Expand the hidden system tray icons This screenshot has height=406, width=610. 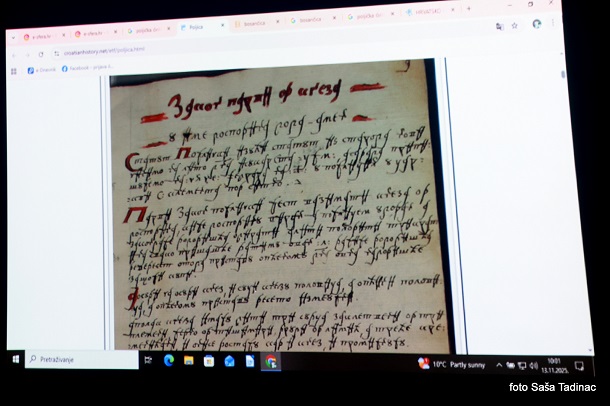(x=498, y=365)
